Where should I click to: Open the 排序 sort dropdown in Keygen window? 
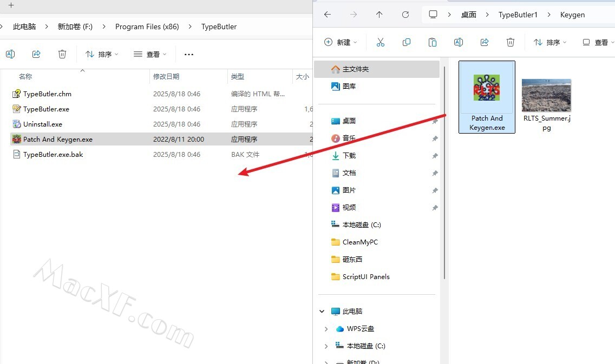(x=550, y=42)
